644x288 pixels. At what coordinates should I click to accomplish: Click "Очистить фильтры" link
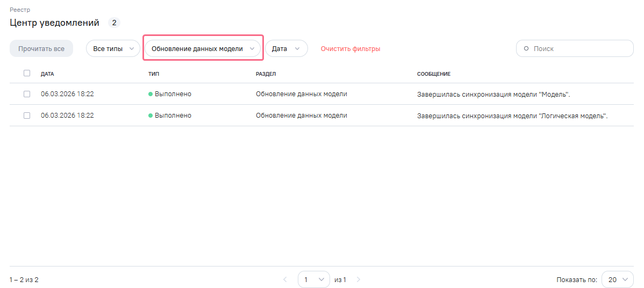point(350,48)
